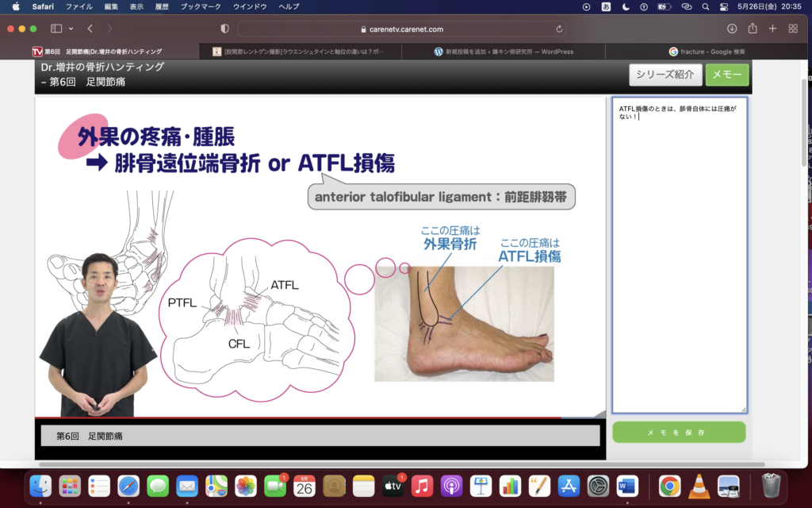Switch to the WordPress tab
Image resolution: width=812 pixels, height=508 pixels.
(504, 52)
